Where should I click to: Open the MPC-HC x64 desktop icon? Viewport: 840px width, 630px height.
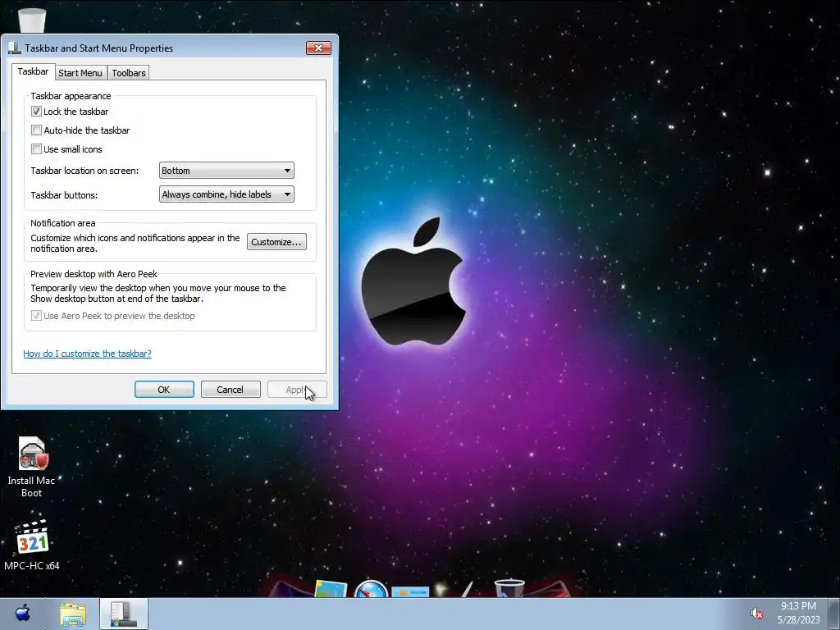[x=32, y=545]
